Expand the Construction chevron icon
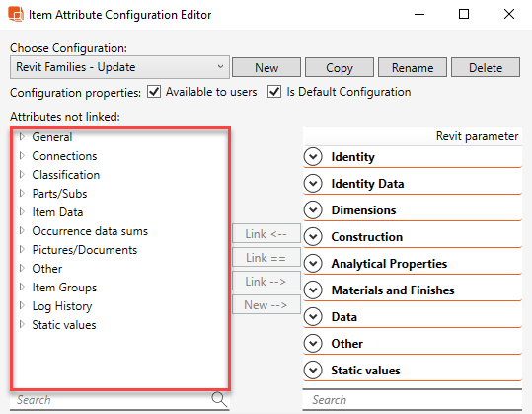 [x=313, y=237]
